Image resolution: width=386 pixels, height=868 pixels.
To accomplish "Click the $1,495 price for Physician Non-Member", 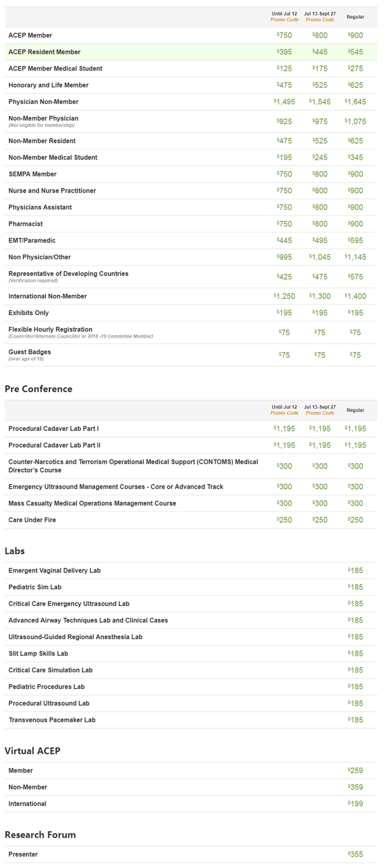I will pyautogui.click(x=284, y=102).
